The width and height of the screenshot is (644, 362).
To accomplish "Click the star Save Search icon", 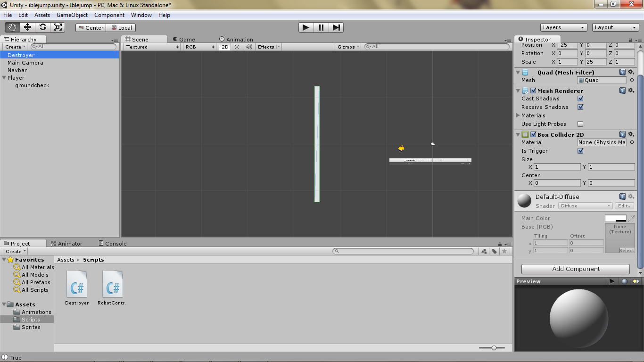I will [504, 251].
